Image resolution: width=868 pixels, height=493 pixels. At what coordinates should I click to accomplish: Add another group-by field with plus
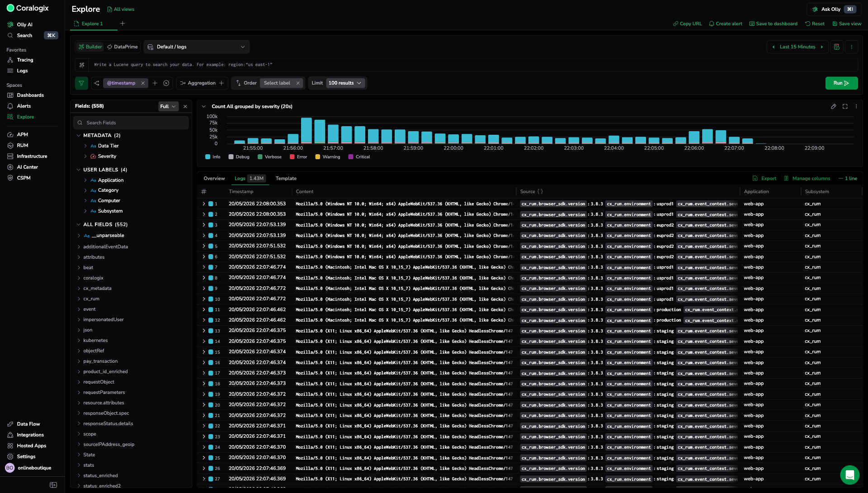[155, 83]
